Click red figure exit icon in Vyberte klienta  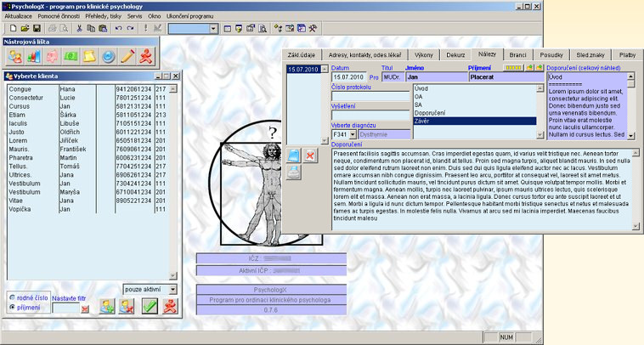point(170,307)
